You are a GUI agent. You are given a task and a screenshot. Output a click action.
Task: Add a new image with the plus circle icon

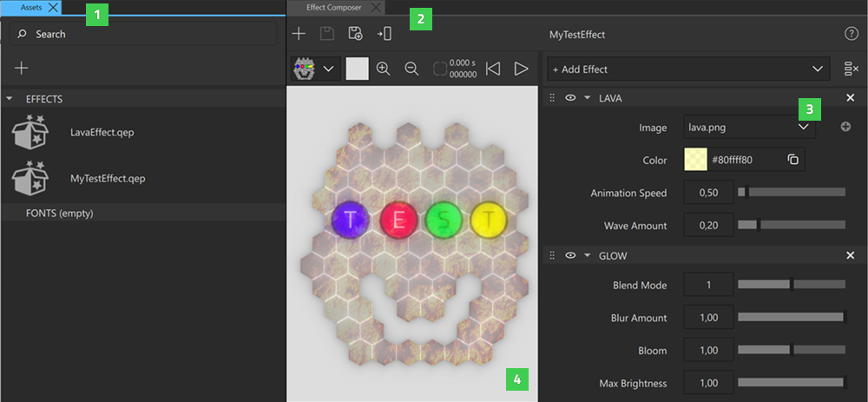pyautogui.click(x=845, y=128)
